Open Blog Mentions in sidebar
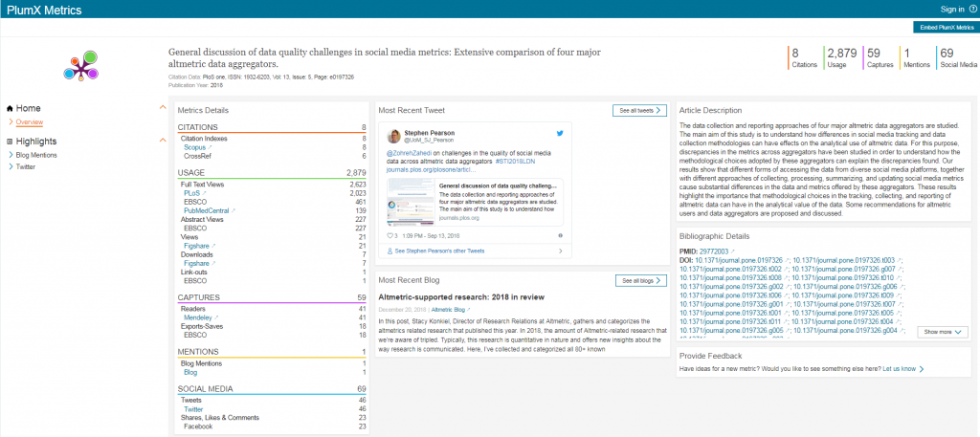Viewport: 980px width, 437px height. pos(36,154)
